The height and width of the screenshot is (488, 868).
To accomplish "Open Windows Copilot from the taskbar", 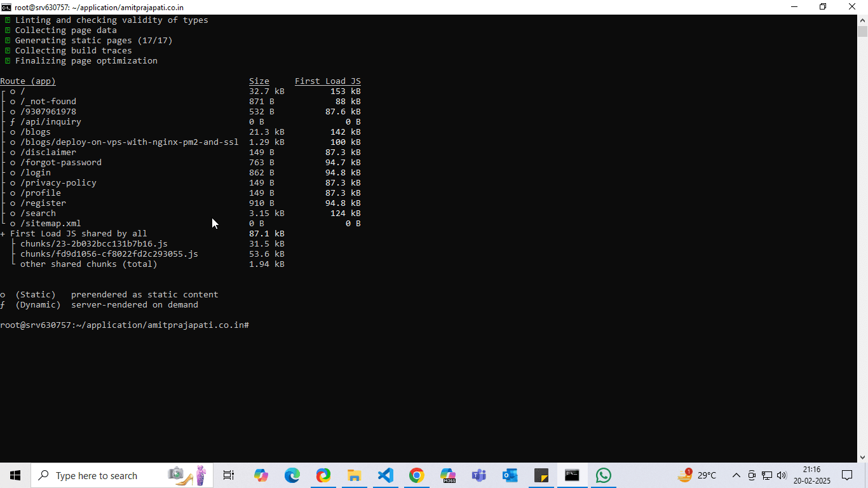I will (x=261, y=475).
